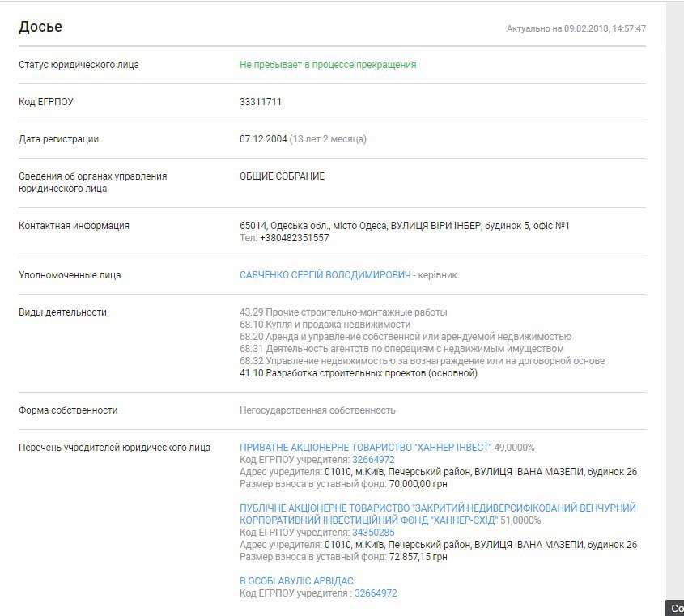684x616 pixels.
Task: Select main activity 41.10 Разработка строительных проектов
Action: [359, 373]
